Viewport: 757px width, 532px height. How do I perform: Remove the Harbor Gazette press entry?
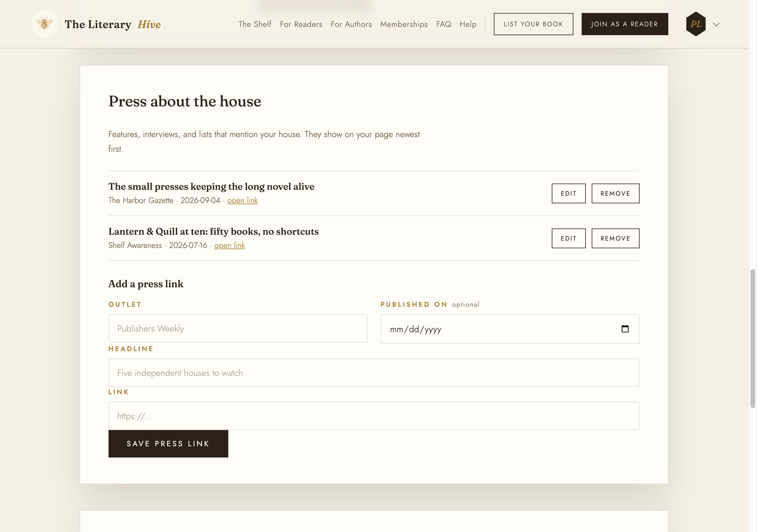pos(615,194)
